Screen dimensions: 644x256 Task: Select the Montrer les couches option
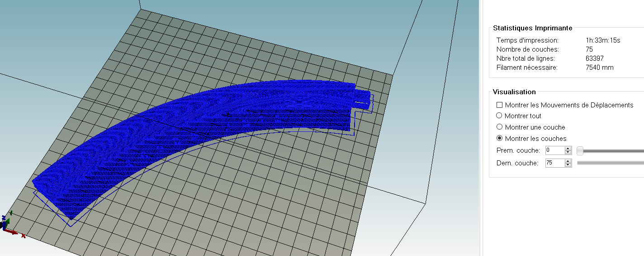point(499,138)
